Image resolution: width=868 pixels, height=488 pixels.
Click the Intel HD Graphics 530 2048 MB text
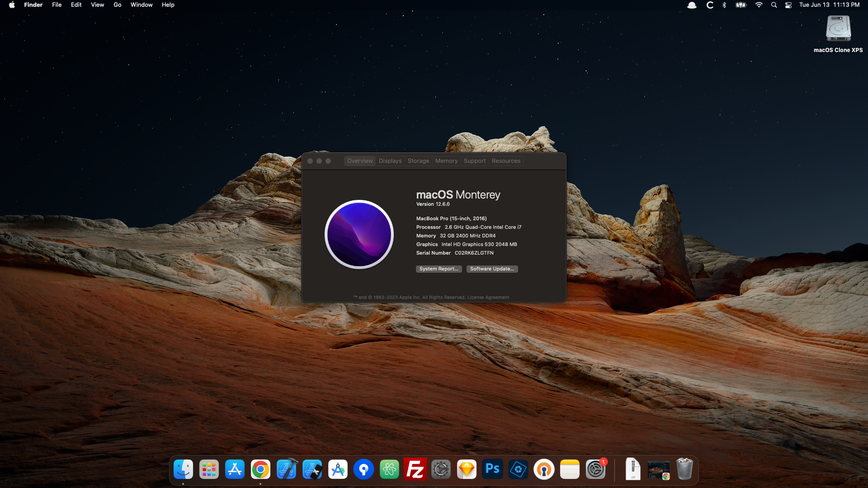[479, 245]
